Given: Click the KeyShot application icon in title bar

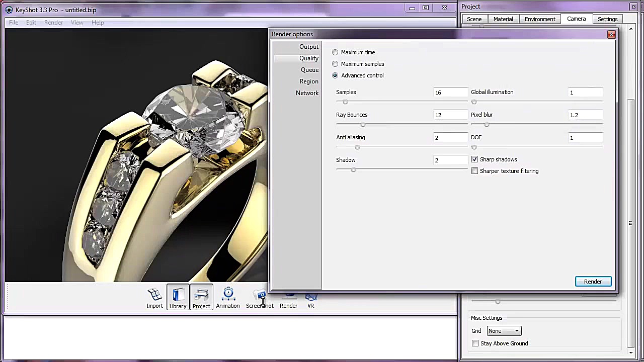Looking at the screenshot, I should pyautogui.click(x=9, y=10).
